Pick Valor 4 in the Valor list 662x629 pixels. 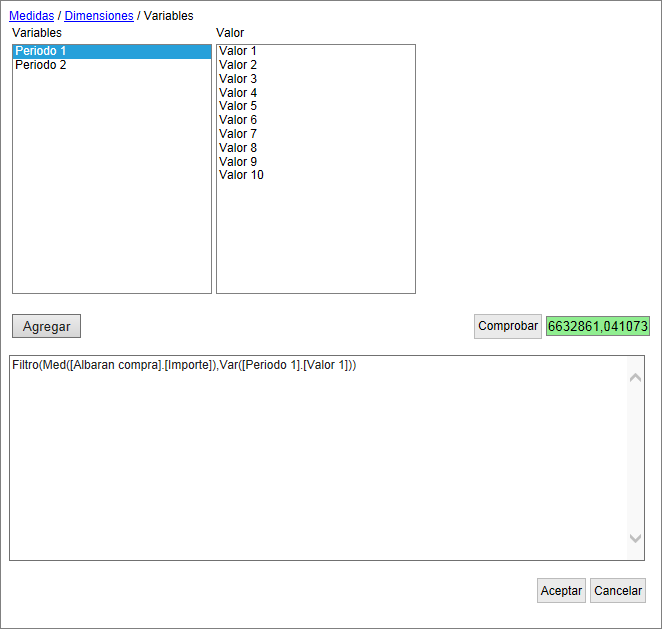click(238, 93)
